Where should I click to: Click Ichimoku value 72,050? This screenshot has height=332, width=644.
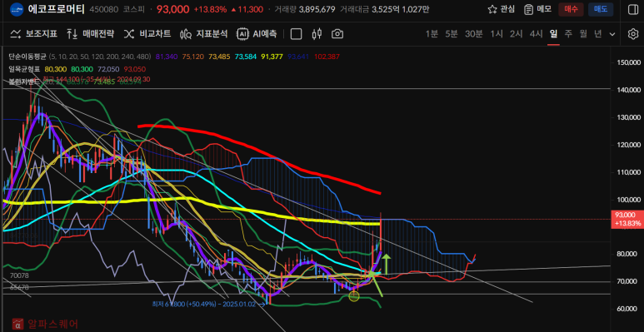pyautogui.click(x=109, y=69)
